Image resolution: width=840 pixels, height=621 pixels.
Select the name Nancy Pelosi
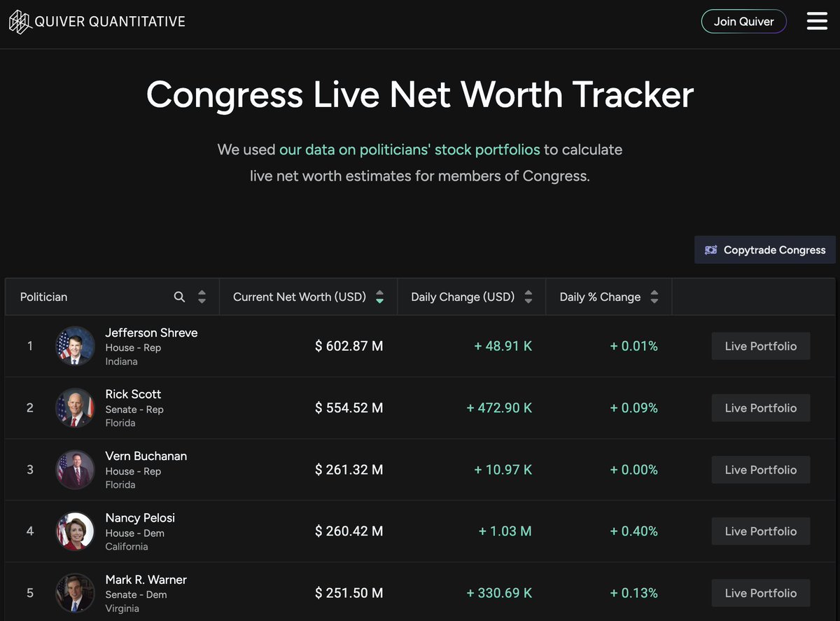tap(140, 518)
